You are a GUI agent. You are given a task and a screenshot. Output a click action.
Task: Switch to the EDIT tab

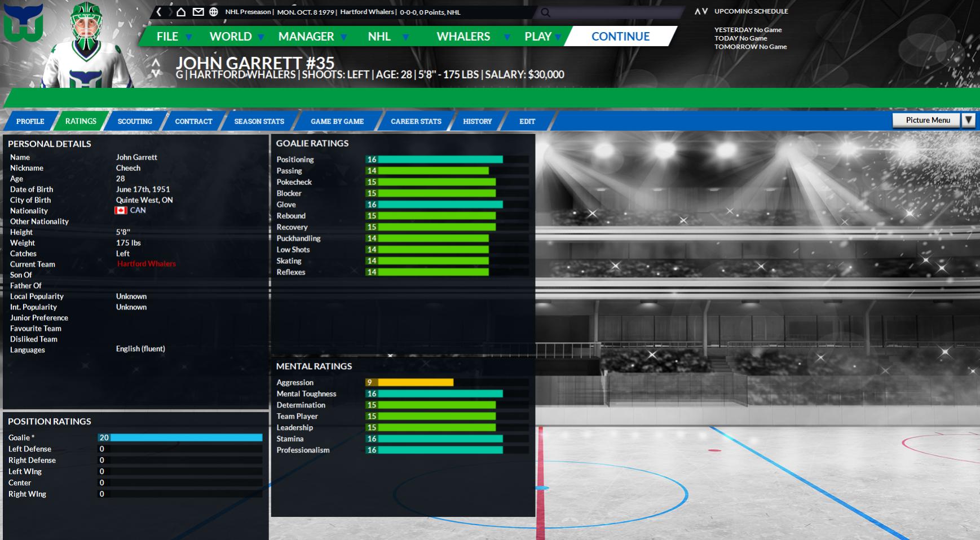(x=527, y=121)
